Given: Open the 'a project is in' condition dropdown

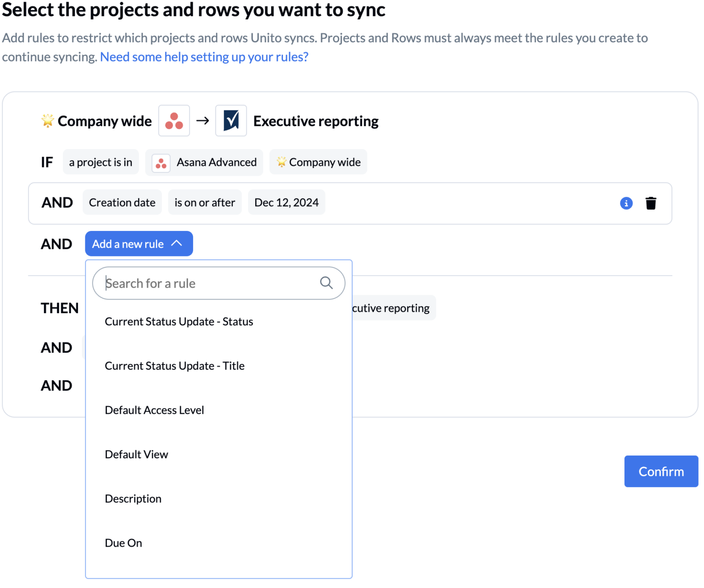Looking at the screenshot, I should coord(101,162).
